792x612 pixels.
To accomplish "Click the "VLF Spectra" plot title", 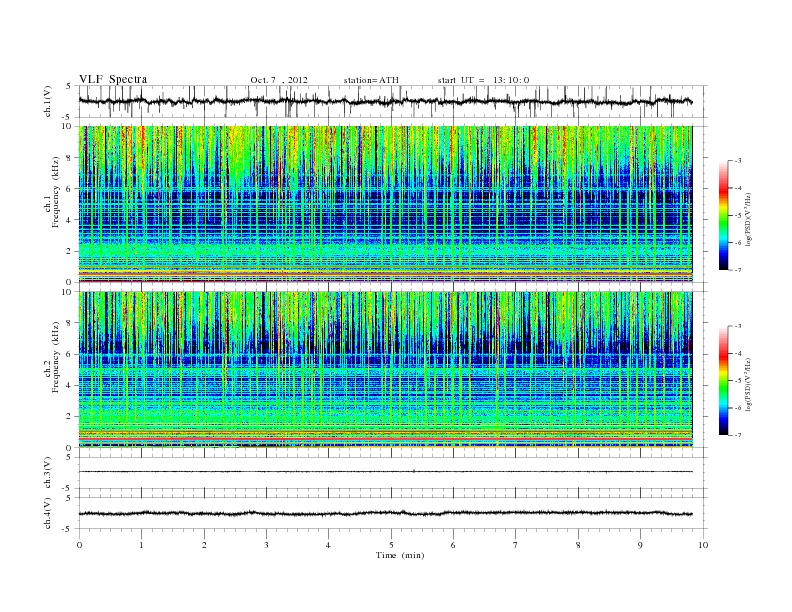I will pyautogui.click(x=113, y=79).
